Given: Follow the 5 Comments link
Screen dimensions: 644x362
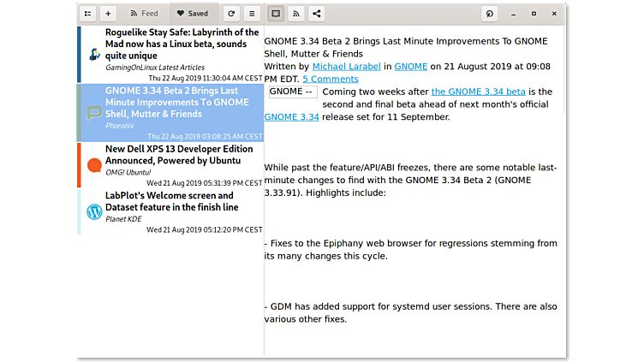Looking at the screenshot, I should pyautogui.click(x=331, y=80).
